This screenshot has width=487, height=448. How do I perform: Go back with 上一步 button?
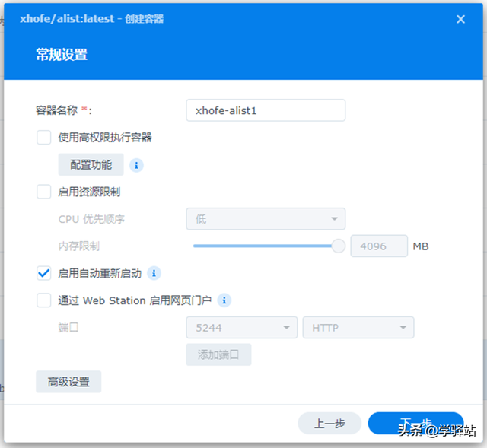(329, 424)
